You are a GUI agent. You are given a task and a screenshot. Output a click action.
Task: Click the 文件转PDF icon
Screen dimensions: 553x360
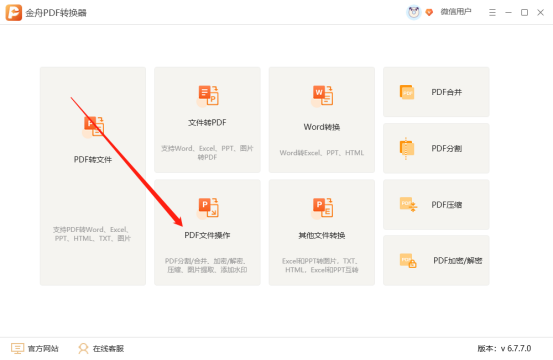[x=207, y=96]
